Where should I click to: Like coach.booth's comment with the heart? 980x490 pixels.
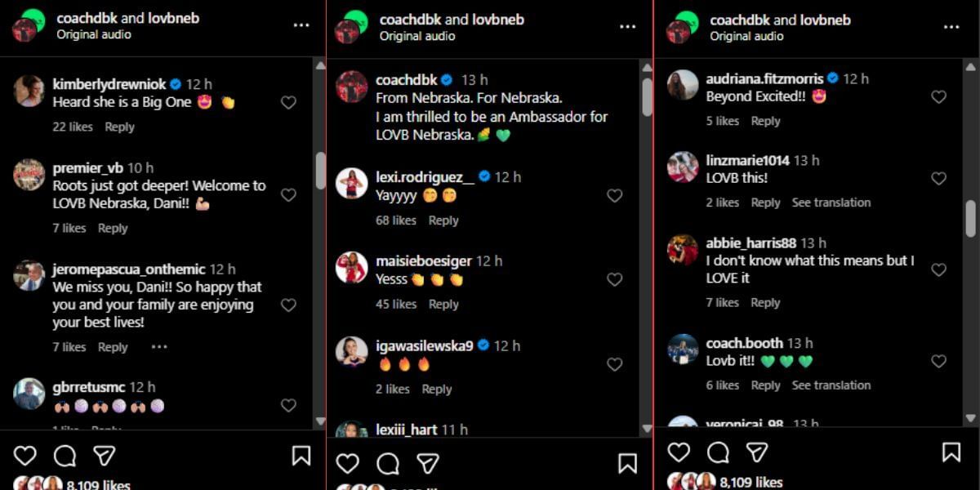click(x=938, y=360)
